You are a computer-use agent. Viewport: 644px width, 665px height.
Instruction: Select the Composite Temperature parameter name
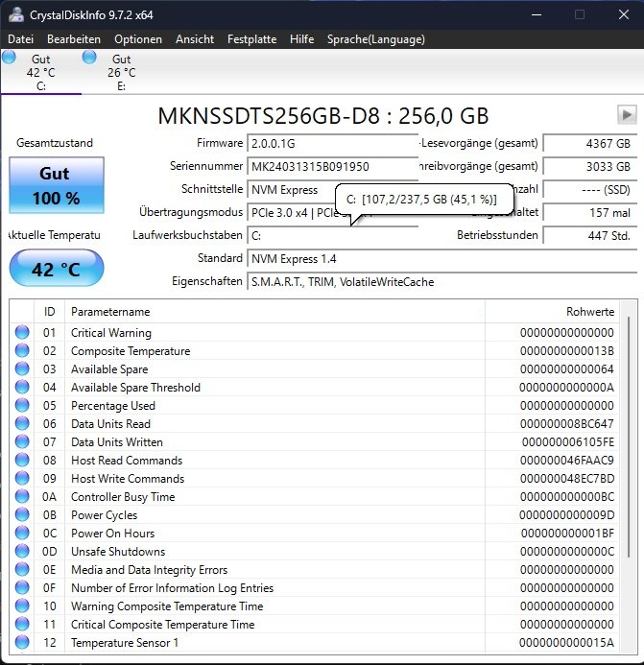[x=131, y=351]
